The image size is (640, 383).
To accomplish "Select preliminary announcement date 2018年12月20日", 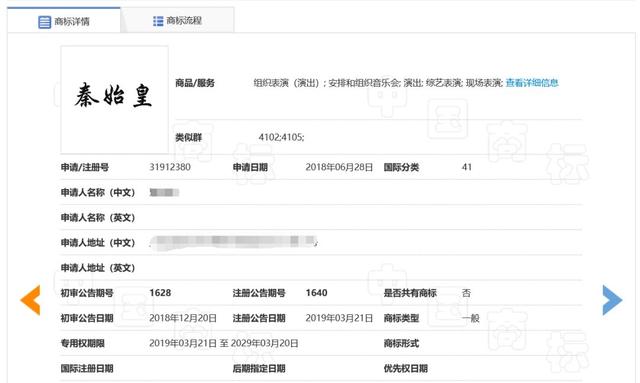I will point(183,318).
